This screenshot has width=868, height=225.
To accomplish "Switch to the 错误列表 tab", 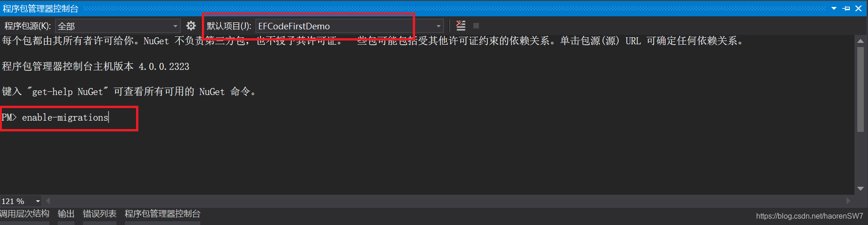I will click(x=100, y=214).
